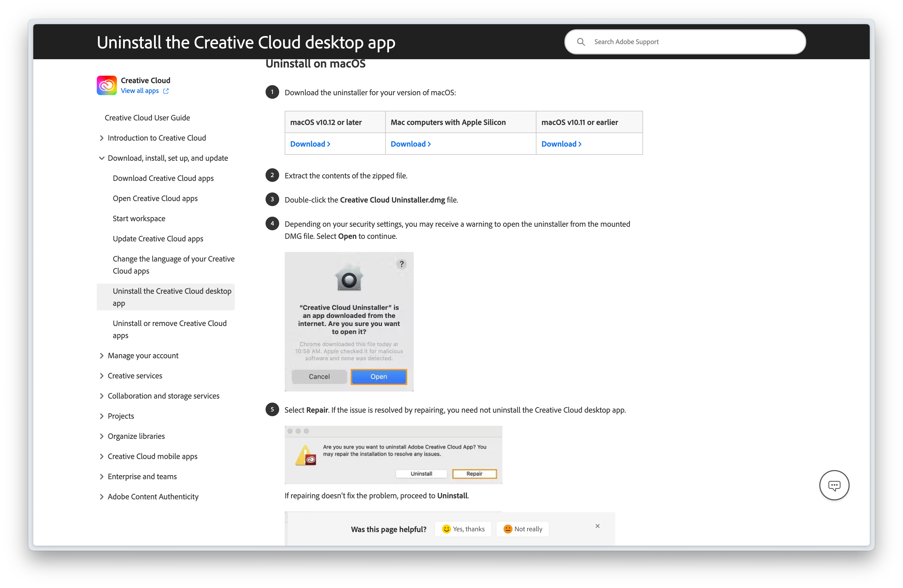Click the neutral face in Not really
Viewport: 903px width, 588px height.
508,529
